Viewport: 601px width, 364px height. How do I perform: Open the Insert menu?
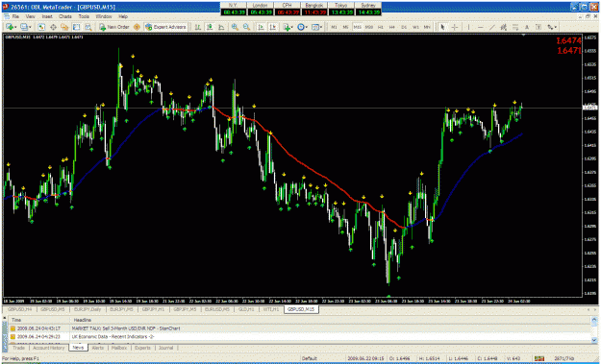coord(47,16)
